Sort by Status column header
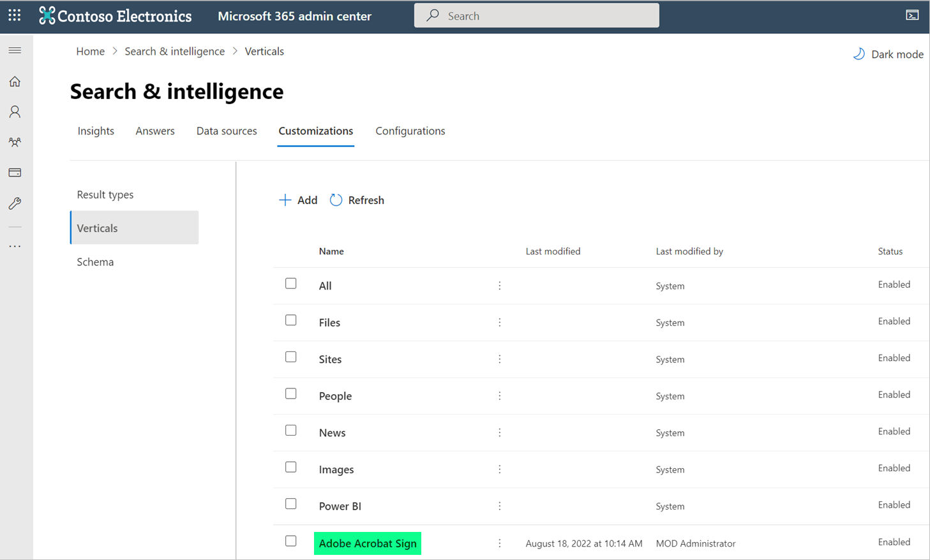 [x=890, y=251]
